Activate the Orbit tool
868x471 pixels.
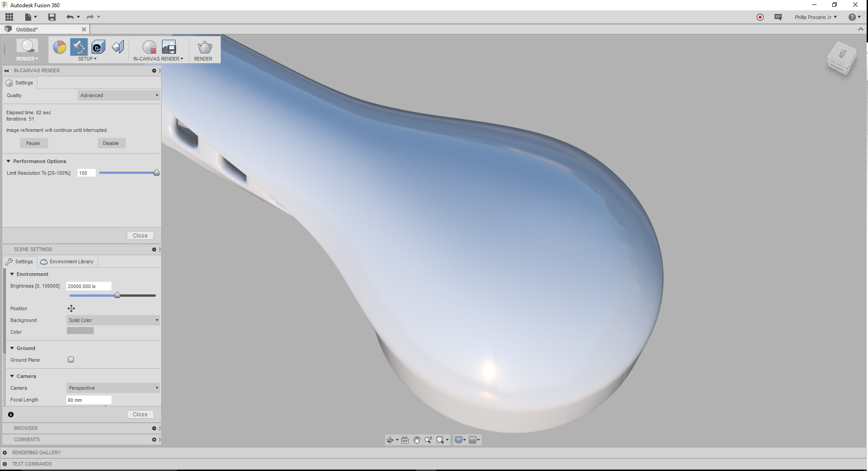pyautogui.click(x=390, y=439)
